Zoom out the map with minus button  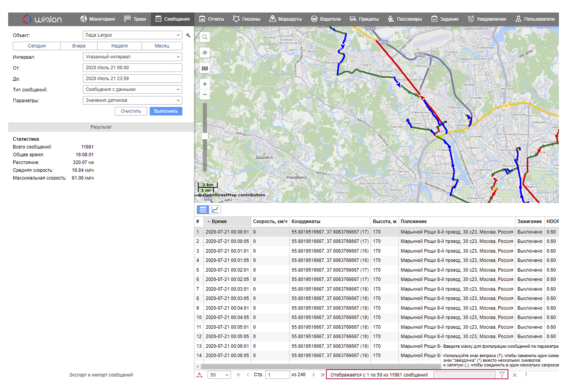205,95
